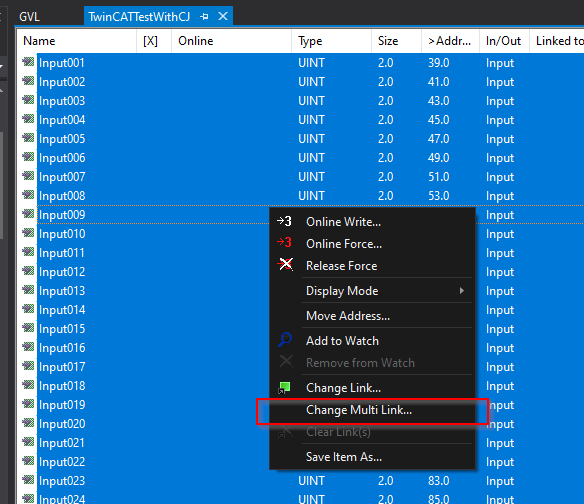Select the Input005 row

coord(300,139)
